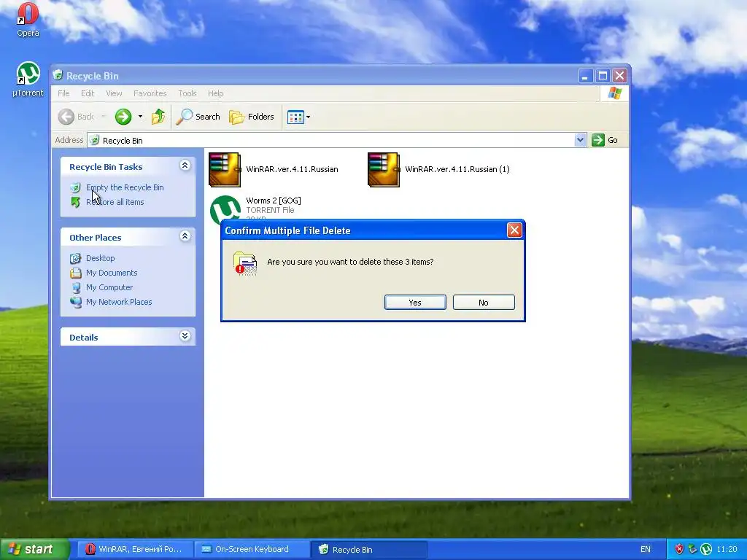Viewport: 747px width, 560px height.
Task: Select WinRAR.ver.4.11.Russian archive icon
Action: click(225, 169)
